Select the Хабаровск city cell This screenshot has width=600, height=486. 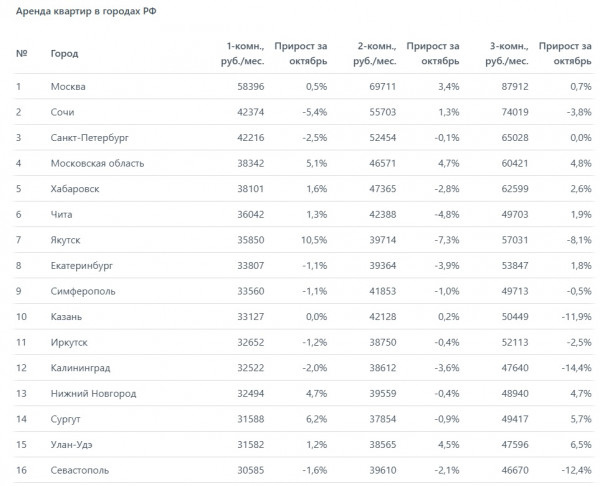(x=75, y=189)
